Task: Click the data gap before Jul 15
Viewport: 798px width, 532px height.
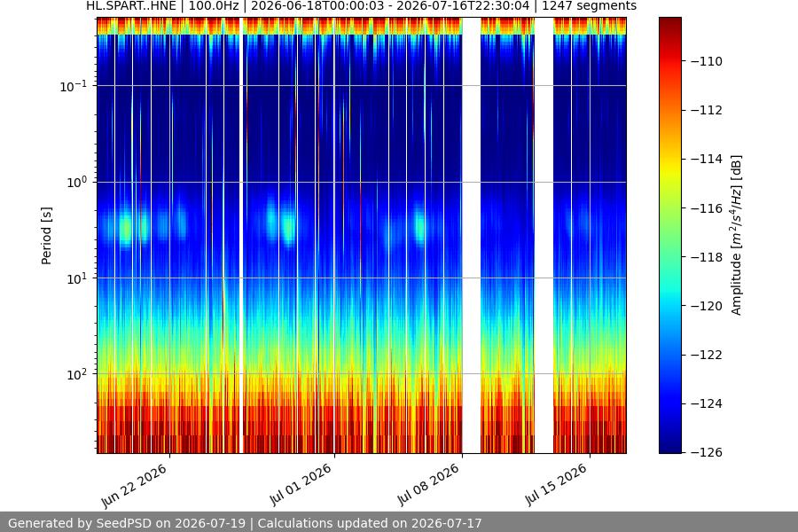Action: point(544,235)
